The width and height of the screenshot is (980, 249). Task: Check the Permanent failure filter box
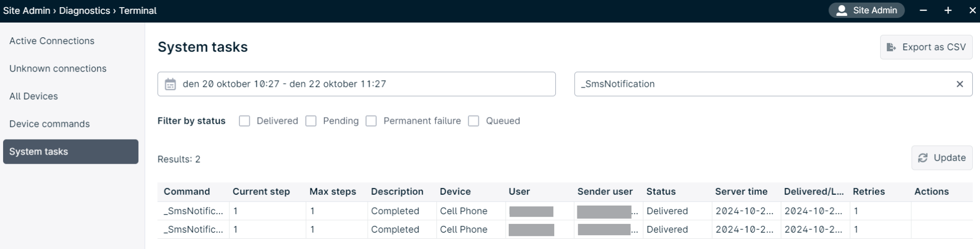point(371,121)
